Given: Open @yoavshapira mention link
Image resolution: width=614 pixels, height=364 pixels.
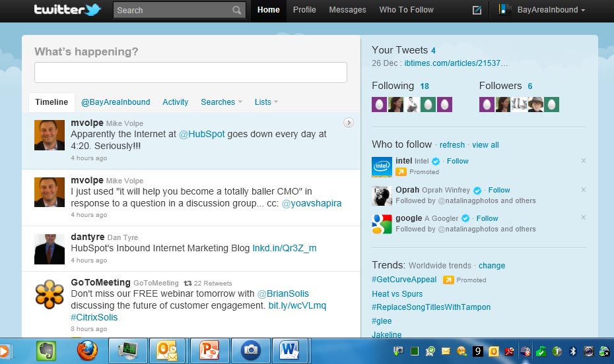Looking at the screenshot, I should coord(312,203).
